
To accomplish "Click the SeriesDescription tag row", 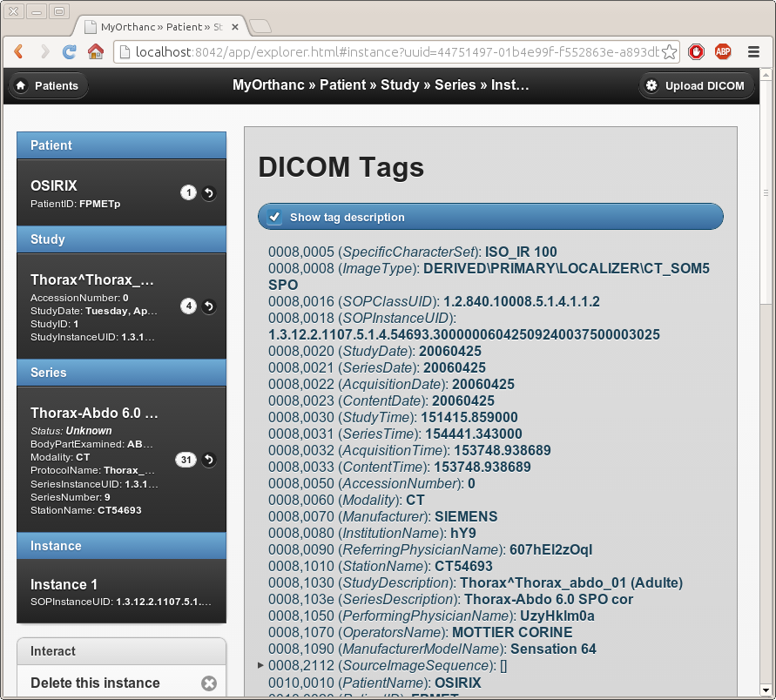I will [451, 600].
